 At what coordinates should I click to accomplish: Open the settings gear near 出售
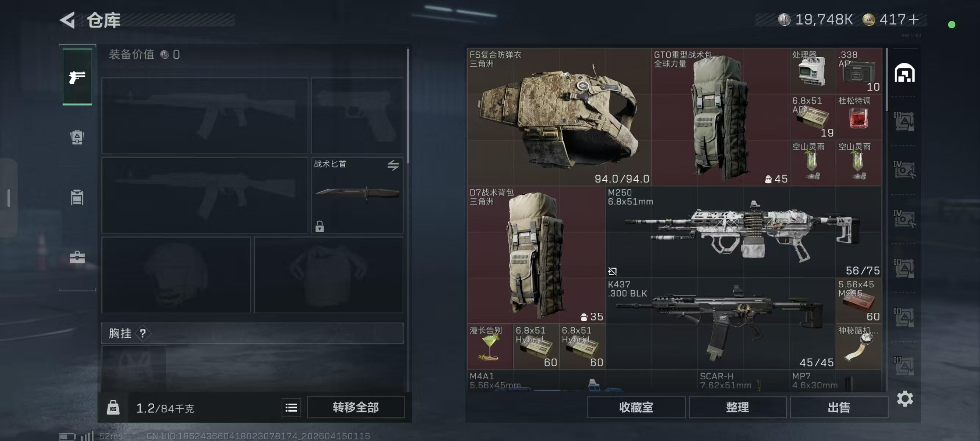point(905,399)
